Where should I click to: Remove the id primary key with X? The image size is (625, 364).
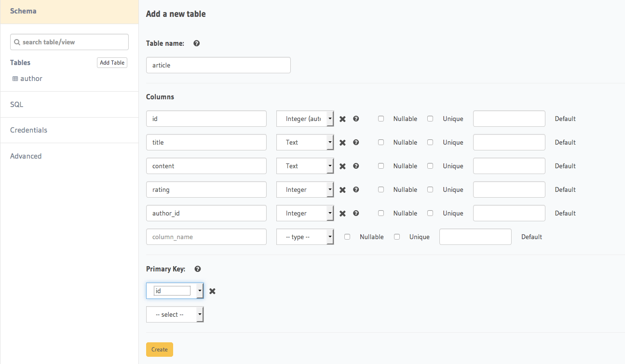point(212,291)
